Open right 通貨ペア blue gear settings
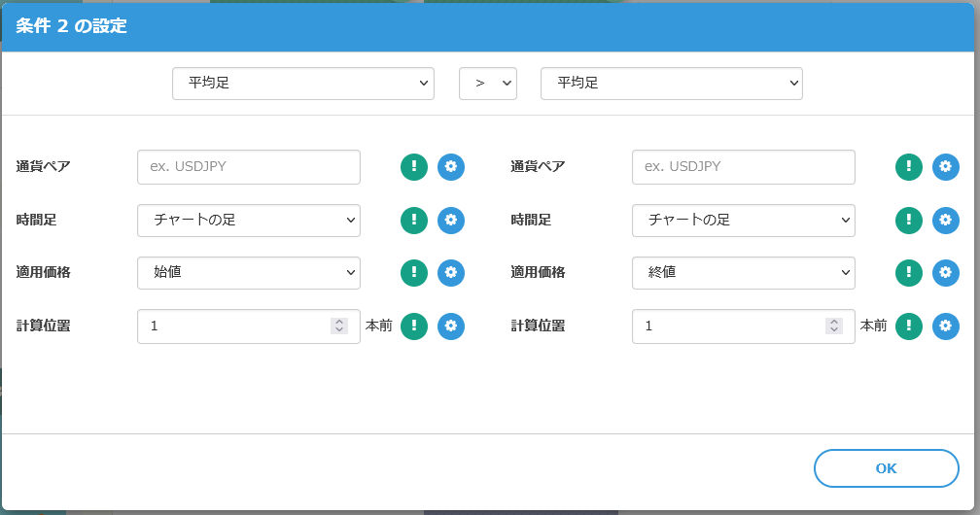 pyautogui.click(x=945, y=167)
